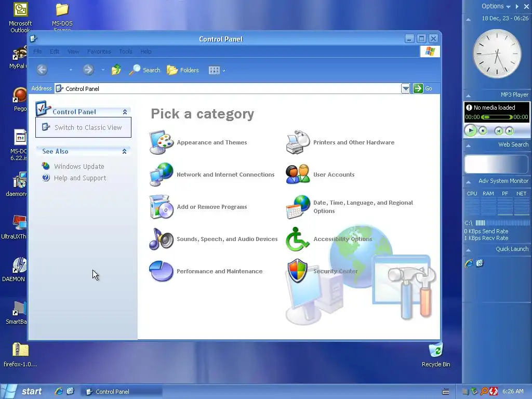This screenshot has height=399, width=532.
Task: Skip to the previous track in the MP3 Player
Action: (498, 131)
